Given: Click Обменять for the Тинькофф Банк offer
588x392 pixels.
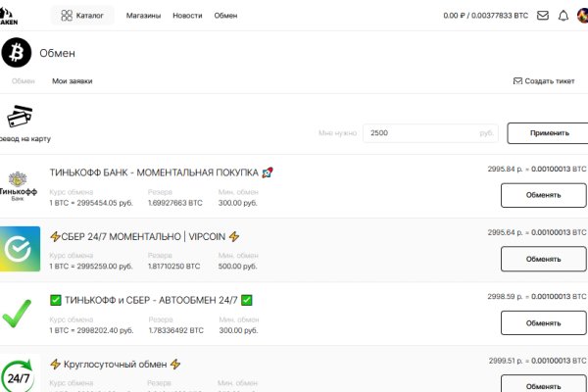Looking at the screenshot, I should [543, 195].
